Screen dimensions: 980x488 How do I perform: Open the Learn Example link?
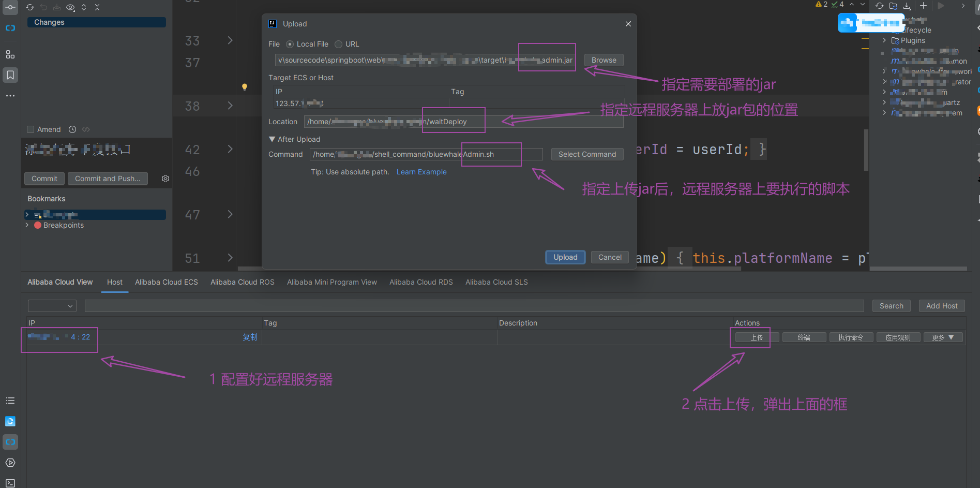point(421,172)
